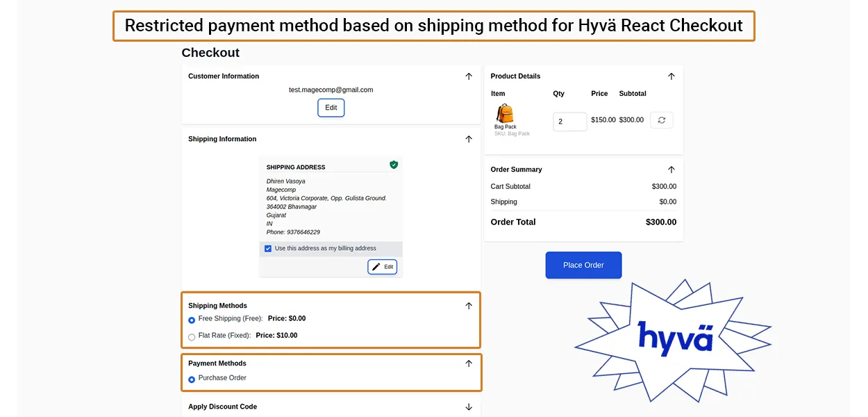Click the green verified shield icon

point(394,165)
